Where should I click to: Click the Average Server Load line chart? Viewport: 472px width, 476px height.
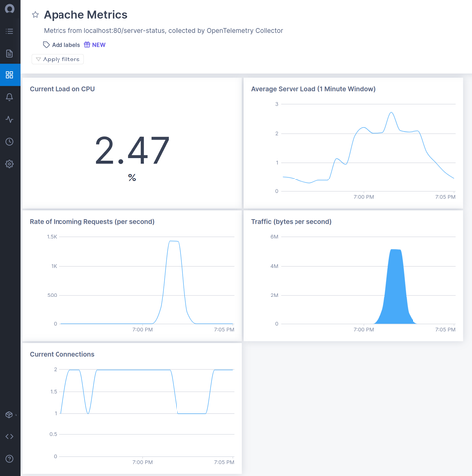click(x=368, y=148)
